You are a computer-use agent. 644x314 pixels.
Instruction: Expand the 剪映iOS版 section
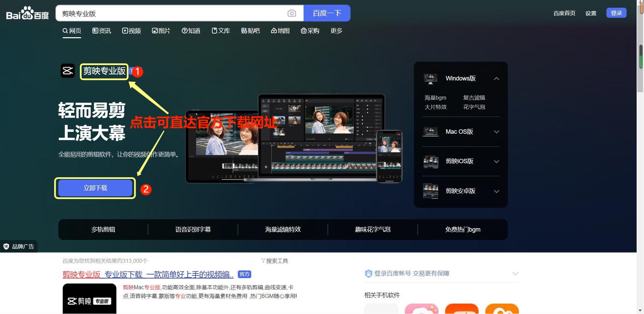tap(496, 161)
